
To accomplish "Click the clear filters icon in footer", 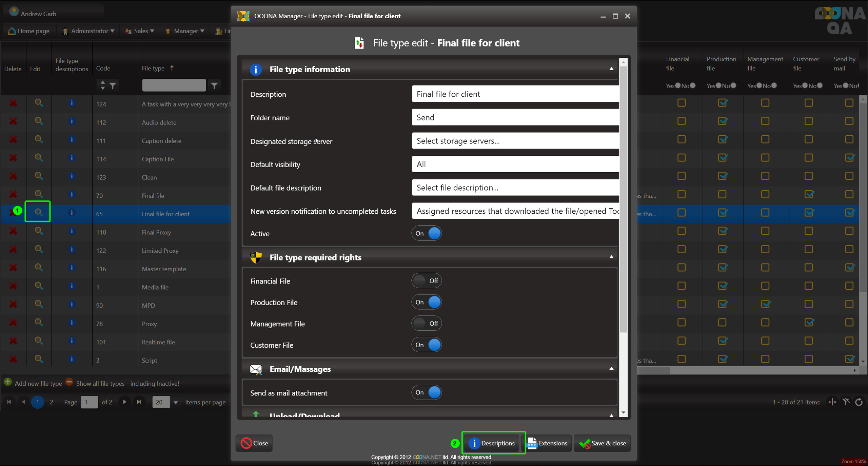I will (846, 402).
